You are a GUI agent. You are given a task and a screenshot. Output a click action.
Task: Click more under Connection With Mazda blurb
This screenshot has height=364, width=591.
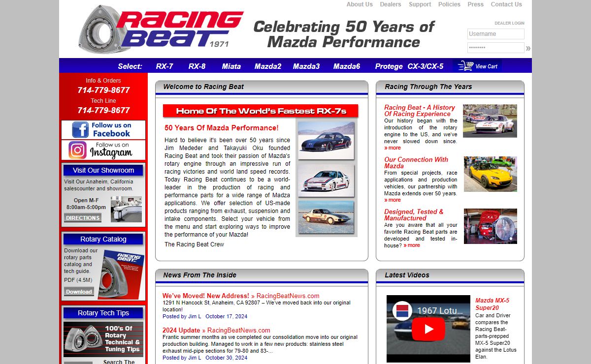coord(393,200)
